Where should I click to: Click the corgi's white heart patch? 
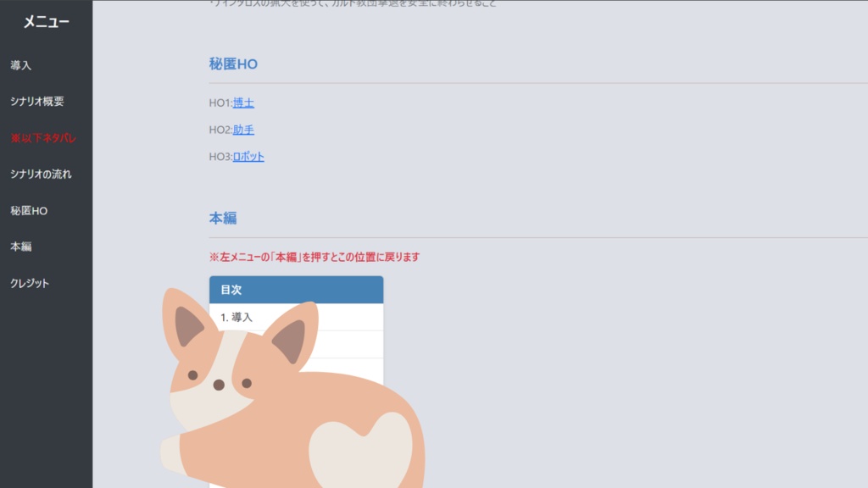pos(363,451)
